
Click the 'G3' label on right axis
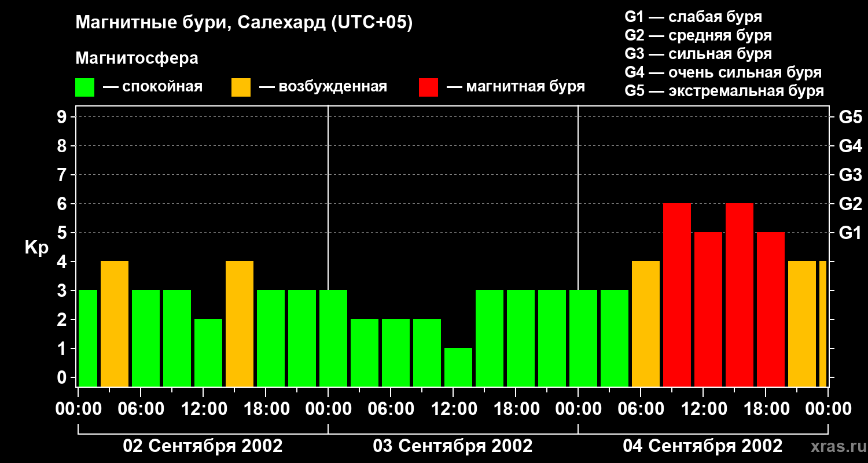click(851, 175)
